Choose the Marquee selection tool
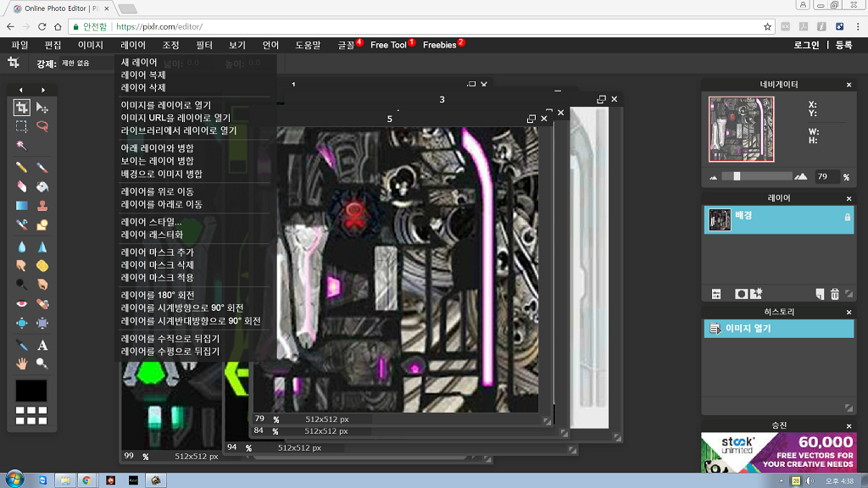 click(21, 126)
